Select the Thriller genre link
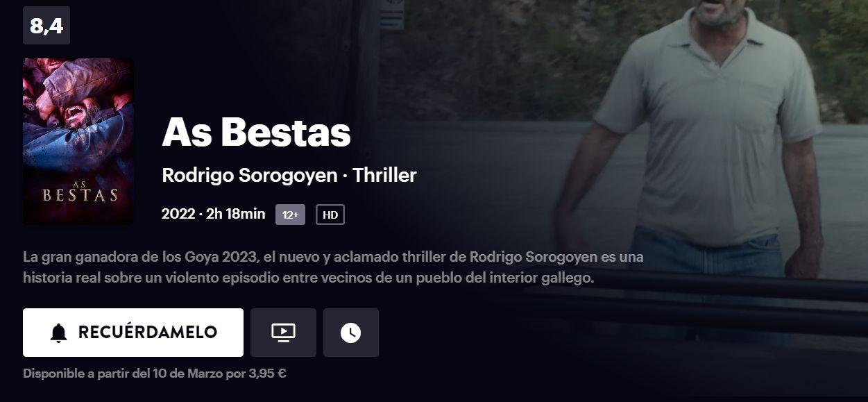This screenshot has height=402, width=868. (384, 176)
